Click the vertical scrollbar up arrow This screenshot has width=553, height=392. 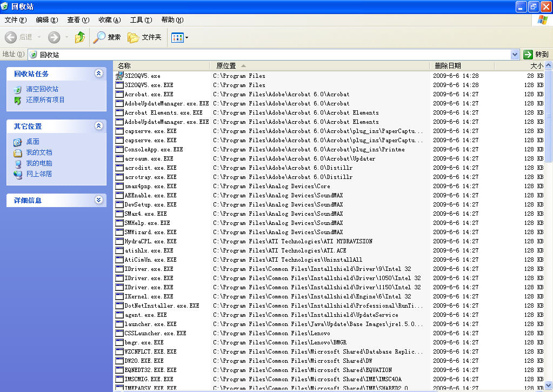point(549,65)
